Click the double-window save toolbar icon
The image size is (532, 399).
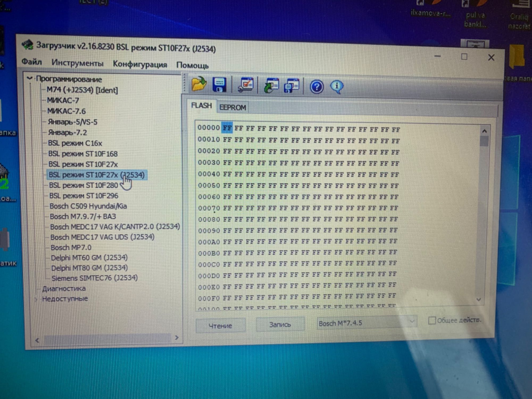pos(292,86)
